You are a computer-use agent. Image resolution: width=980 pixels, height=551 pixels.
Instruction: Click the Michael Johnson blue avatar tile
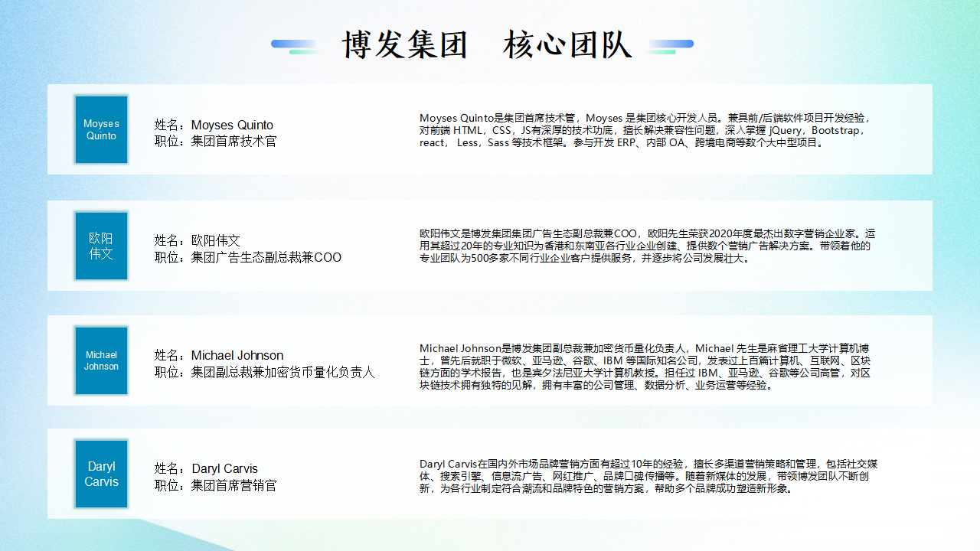101,360
